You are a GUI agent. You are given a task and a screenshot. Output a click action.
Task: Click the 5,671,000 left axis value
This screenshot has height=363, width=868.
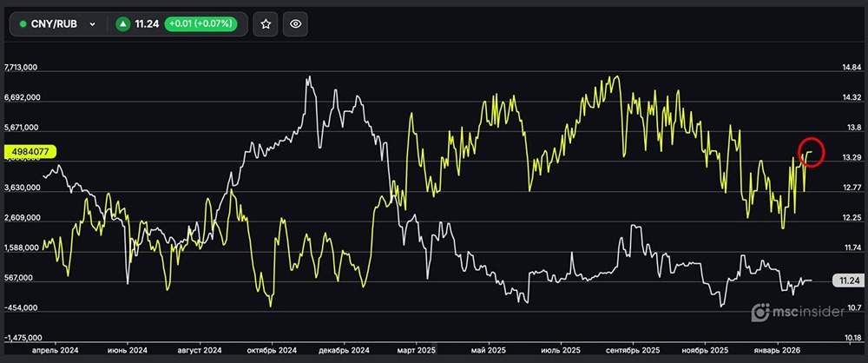click(x=21, y=128)
